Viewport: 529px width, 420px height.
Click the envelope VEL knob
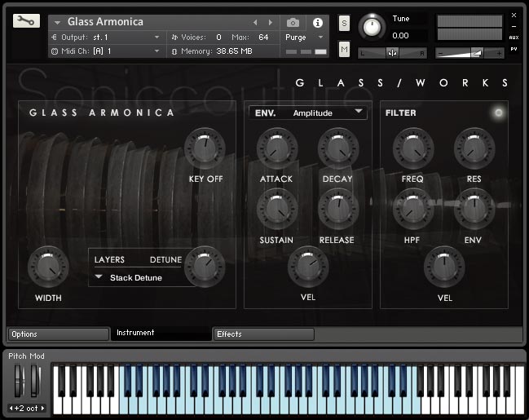coord(307,267)
